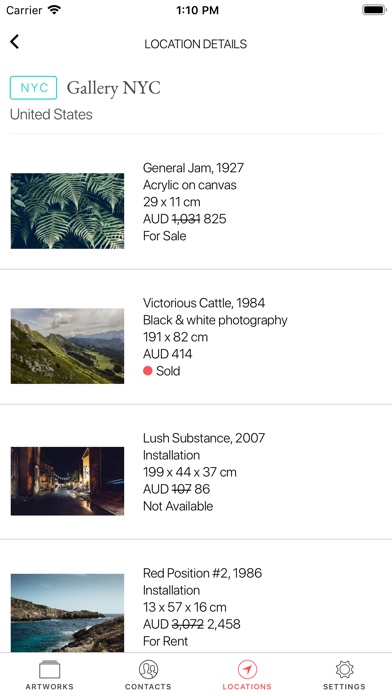Select General Jam, 1927 title
Viewport: 392px width, 696px height.
[194, 168]
